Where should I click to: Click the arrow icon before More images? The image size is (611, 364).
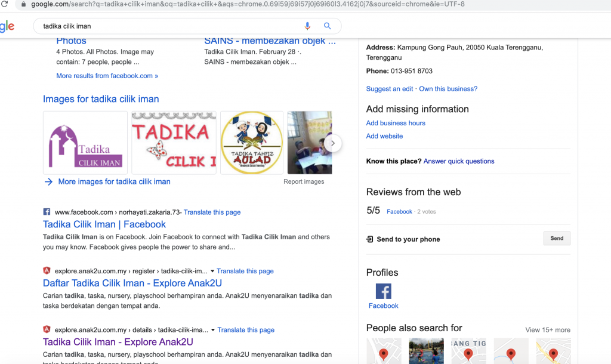[48, 181]
